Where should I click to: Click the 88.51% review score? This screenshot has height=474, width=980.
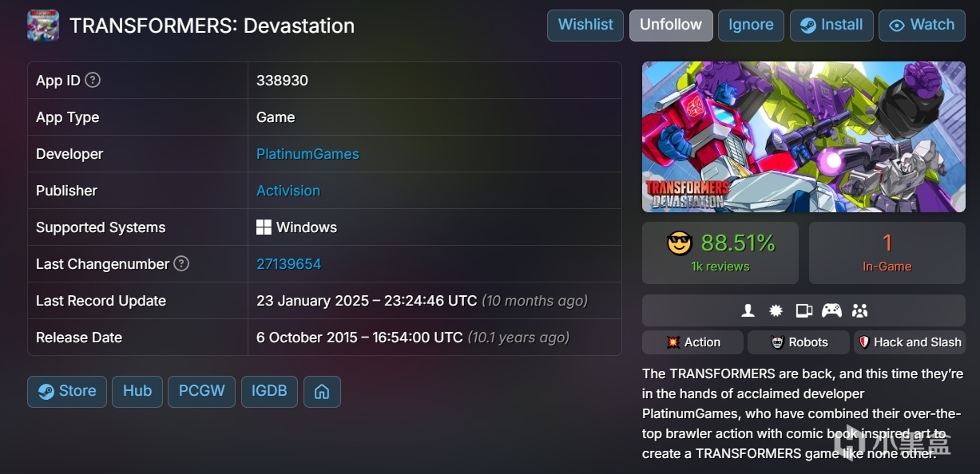point(738,243)
